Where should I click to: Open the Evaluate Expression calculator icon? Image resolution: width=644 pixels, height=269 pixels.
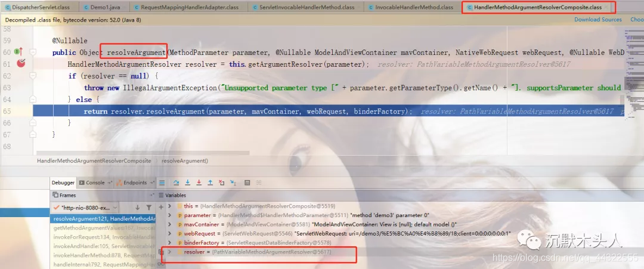tap(247, 183)
